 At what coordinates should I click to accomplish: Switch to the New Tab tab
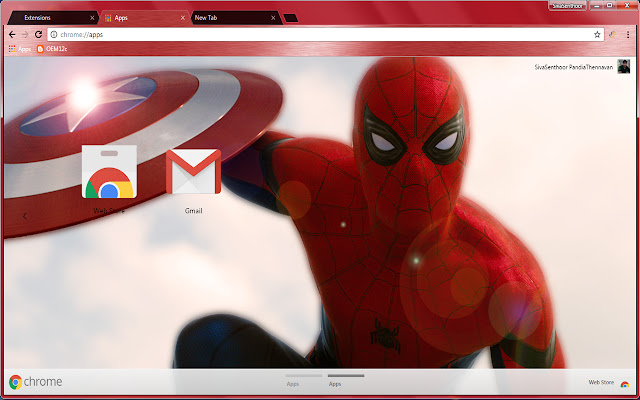(x=237, y=18)
